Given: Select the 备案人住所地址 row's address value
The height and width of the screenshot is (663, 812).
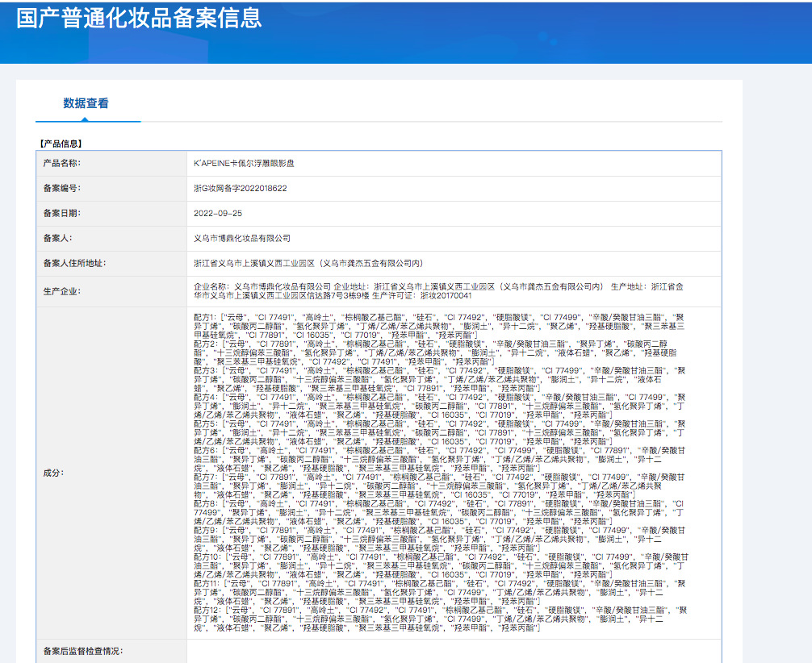Looking at the screenshot, I should (308, 264).
